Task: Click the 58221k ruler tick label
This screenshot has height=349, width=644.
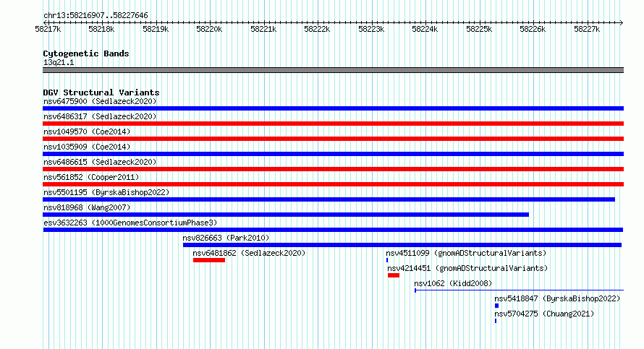Action: (x=263, y=29)
